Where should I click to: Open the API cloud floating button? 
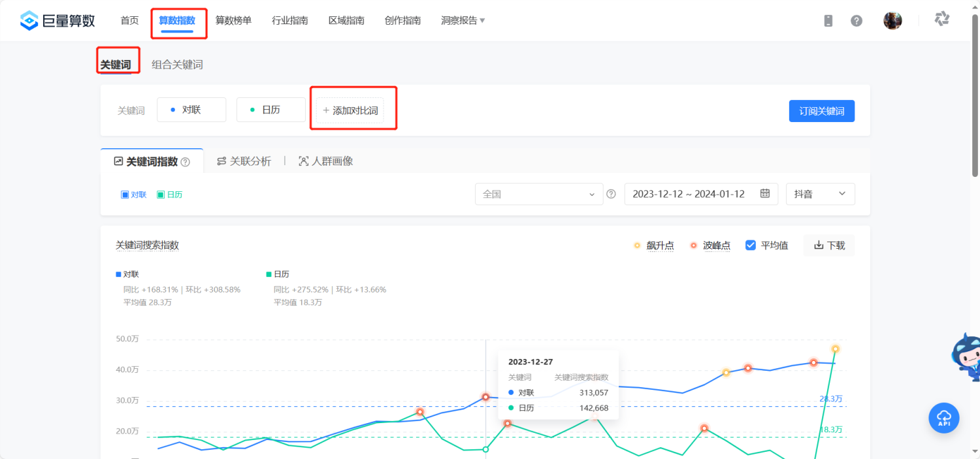coord(944,418)
